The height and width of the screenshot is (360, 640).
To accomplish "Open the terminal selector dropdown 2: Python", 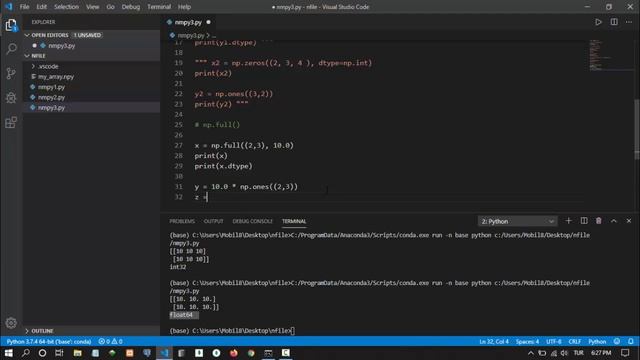I will (517, 221).
